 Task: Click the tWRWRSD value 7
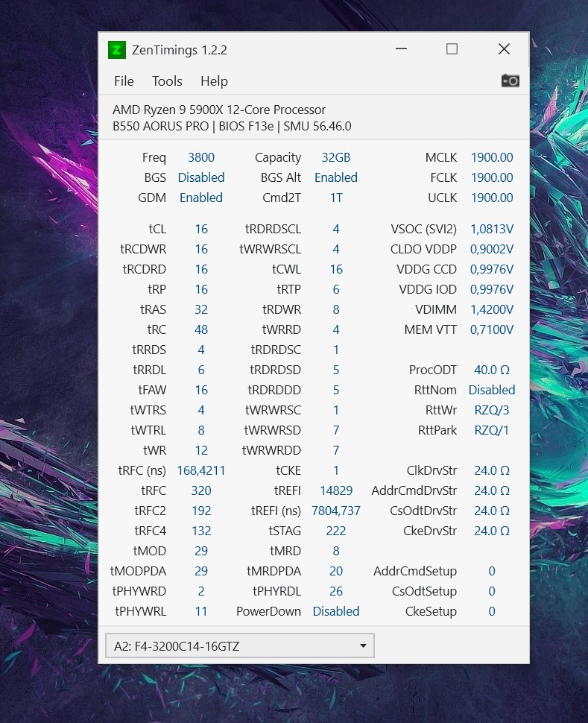336,430
